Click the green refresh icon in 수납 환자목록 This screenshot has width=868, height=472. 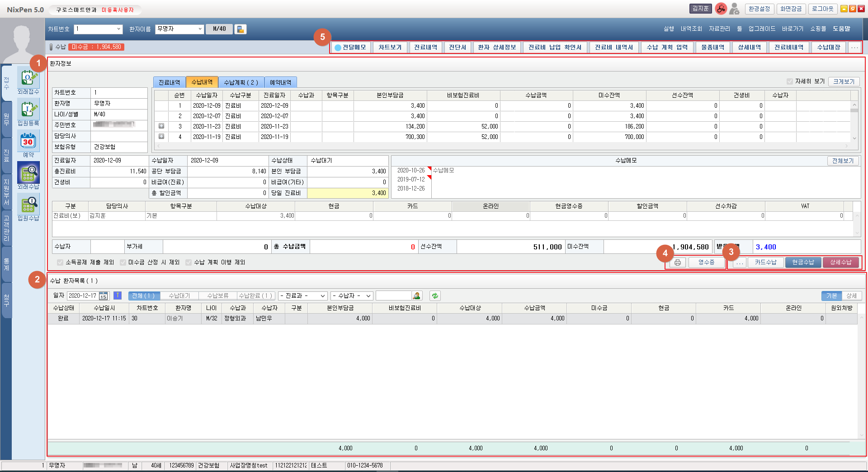(x=434, y=296)
